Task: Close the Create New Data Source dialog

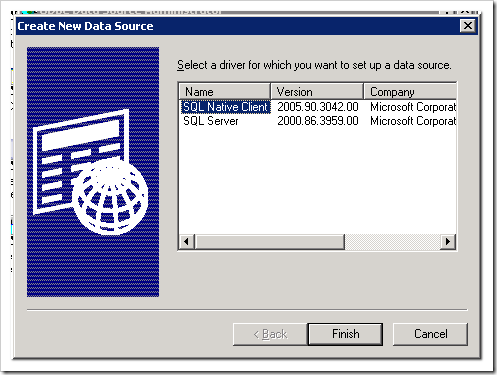Action: tap(468, 26)
